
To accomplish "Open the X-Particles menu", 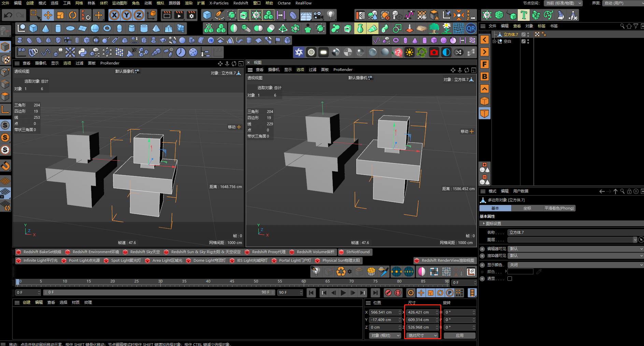I will [x=219, y=3].
